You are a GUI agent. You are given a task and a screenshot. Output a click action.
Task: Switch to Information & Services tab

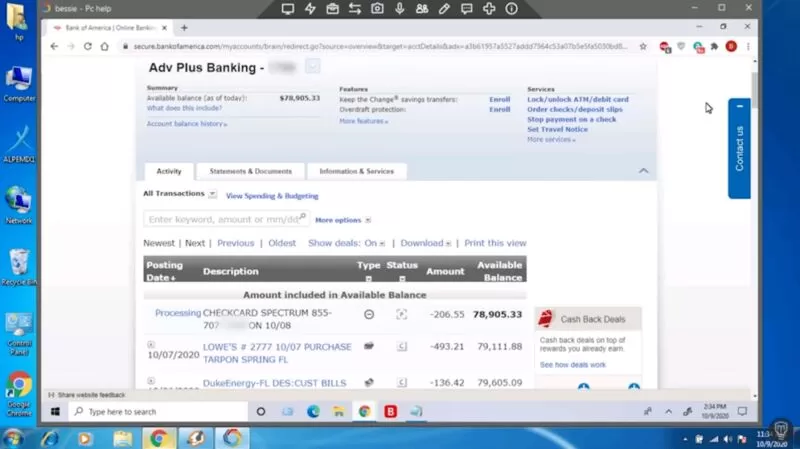(357, 171)
